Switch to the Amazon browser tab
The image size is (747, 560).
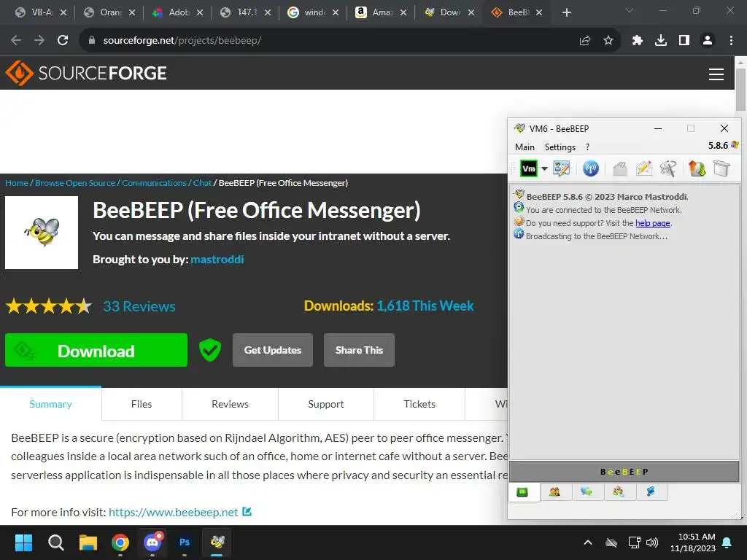click(x=381, y=12)
